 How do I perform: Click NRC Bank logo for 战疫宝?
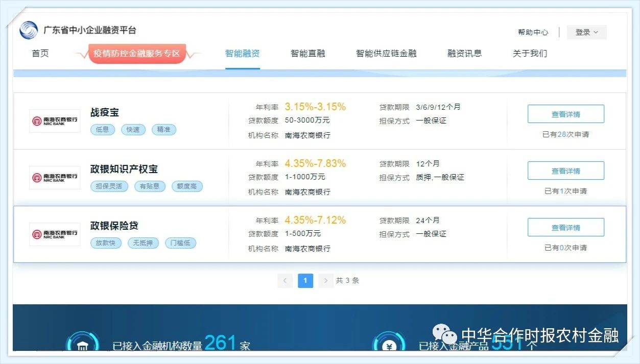[55, 121]
